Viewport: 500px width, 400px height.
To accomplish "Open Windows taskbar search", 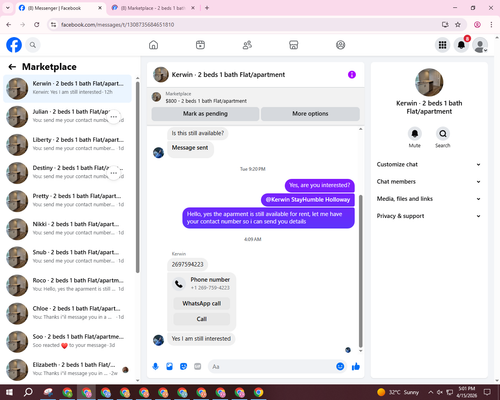I will (x=28, y=392).
